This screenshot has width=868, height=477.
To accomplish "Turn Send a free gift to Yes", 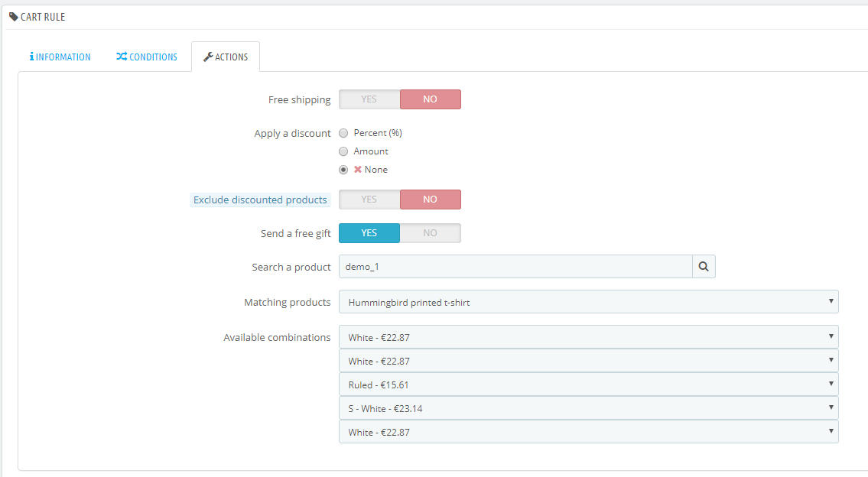I will click(x=369, y=233).
